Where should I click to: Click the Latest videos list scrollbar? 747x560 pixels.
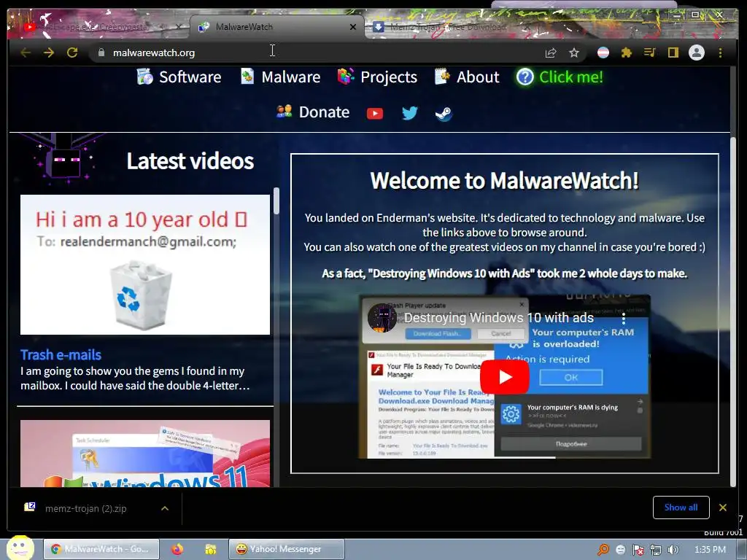[276, 201]
